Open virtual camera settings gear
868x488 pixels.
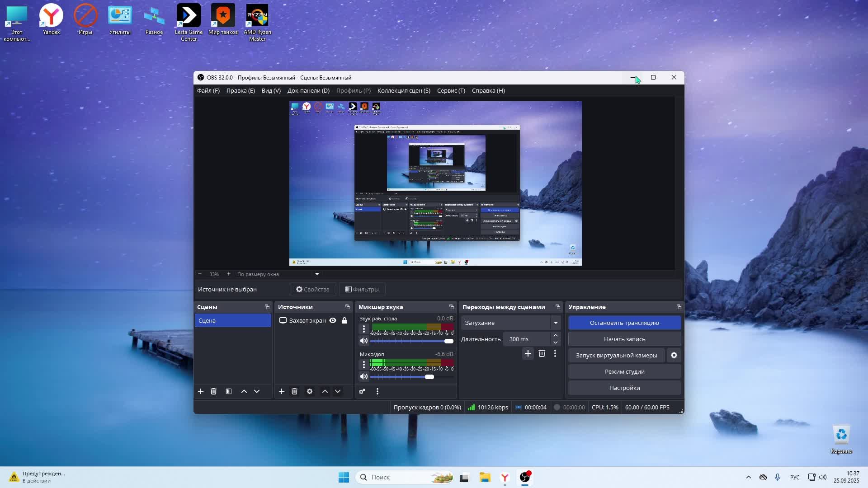674,355
